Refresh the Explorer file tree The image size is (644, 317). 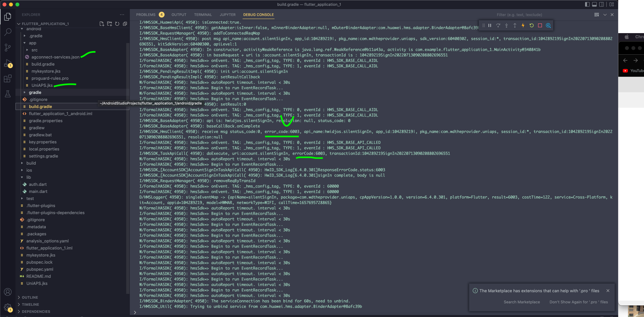(117, 24)
